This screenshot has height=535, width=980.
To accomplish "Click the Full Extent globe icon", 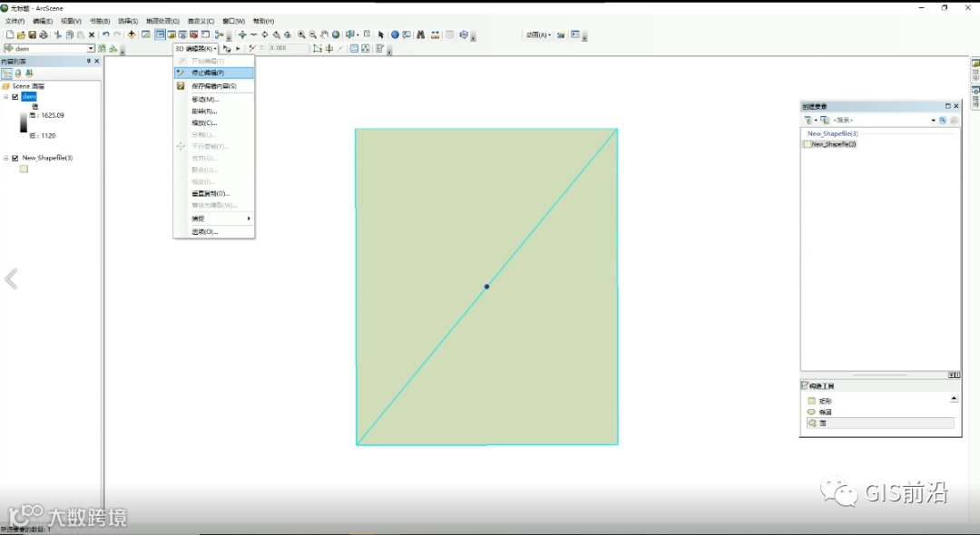I will point(336,34).
